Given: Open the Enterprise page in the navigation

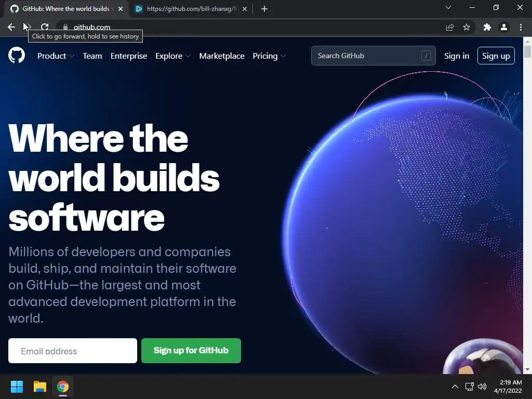Looking at the screenshot, I should 129,56.
